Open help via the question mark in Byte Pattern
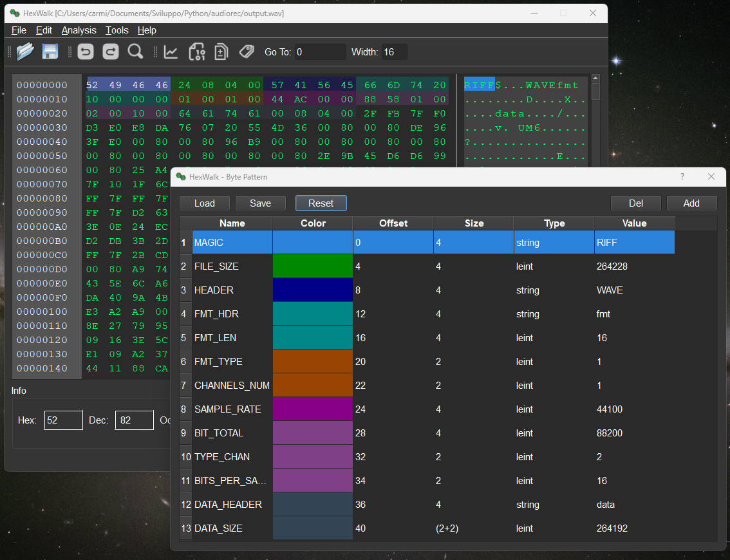The width and height of the screenshot is (730, 560). 681,176
